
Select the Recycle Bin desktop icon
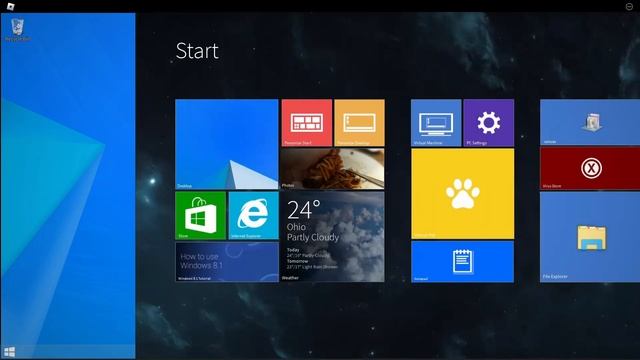pos(17,29)
